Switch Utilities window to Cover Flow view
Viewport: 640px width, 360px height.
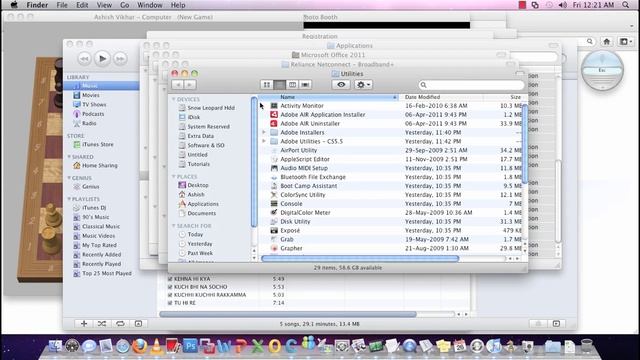click(x=305, y=84)
